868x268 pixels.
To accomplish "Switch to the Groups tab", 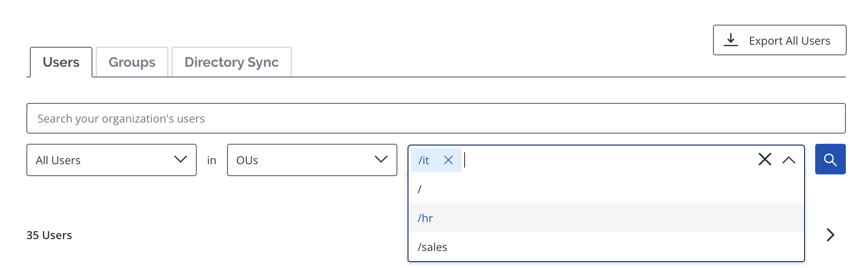I will [x=132, y=62].
